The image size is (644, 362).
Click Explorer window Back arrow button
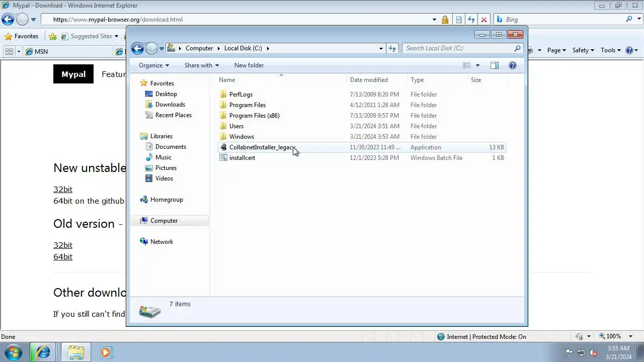pos(137,48)
